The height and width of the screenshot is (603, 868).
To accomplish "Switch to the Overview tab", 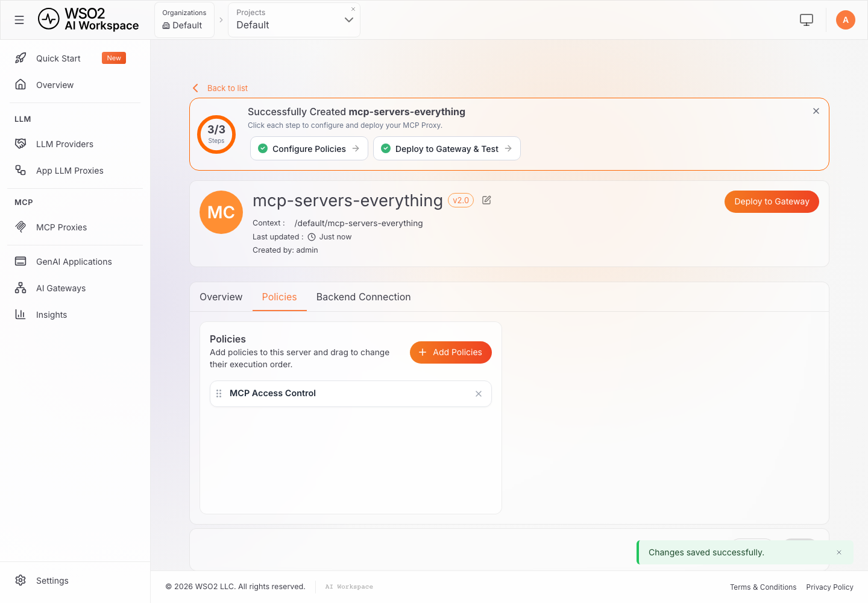I will click(221, 297).
